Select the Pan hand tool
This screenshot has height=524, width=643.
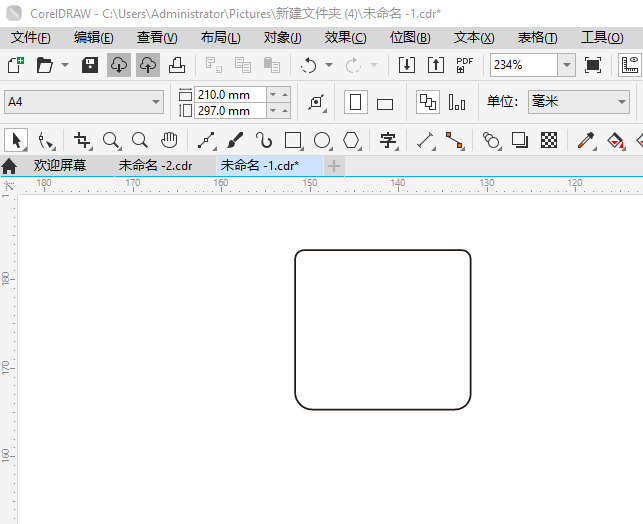click(169, 140)
